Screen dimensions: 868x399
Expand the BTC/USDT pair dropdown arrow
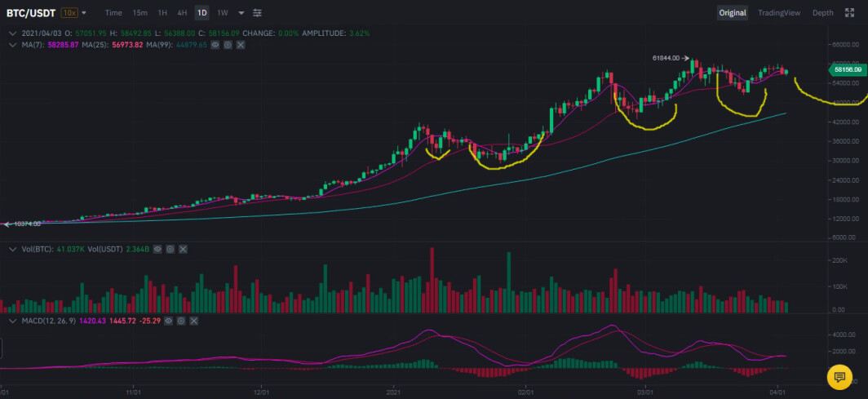coord(84,13)
